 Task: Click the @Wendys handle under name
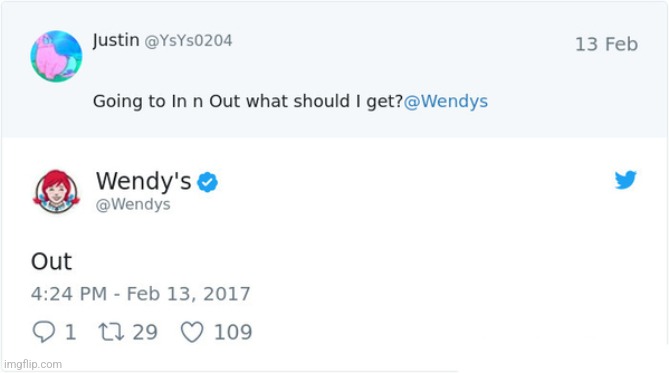pyautogui.click(x=133, y=204)
